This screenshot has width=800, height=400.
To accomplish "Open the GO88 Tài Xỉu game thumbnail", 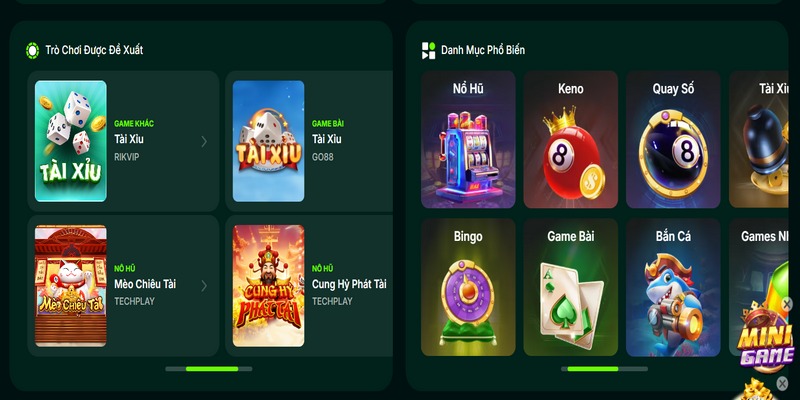I will tap(268, 141).
